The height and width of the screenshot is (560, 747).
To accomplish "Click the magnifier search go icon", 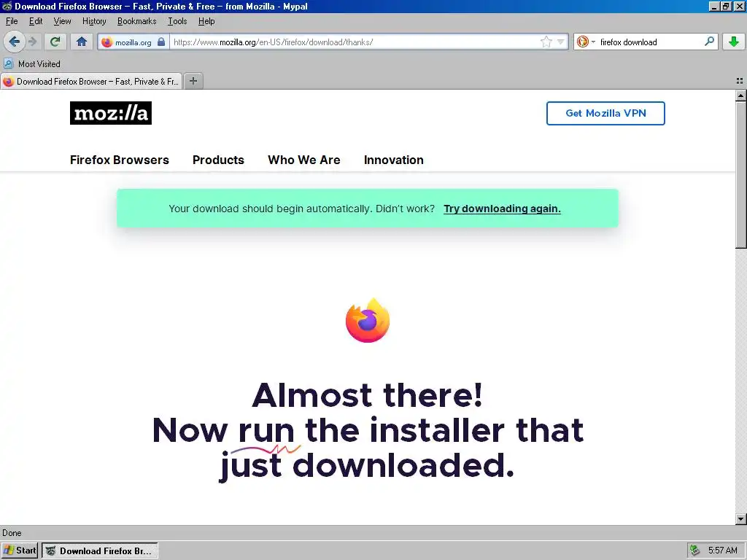I will coord(709,42).
